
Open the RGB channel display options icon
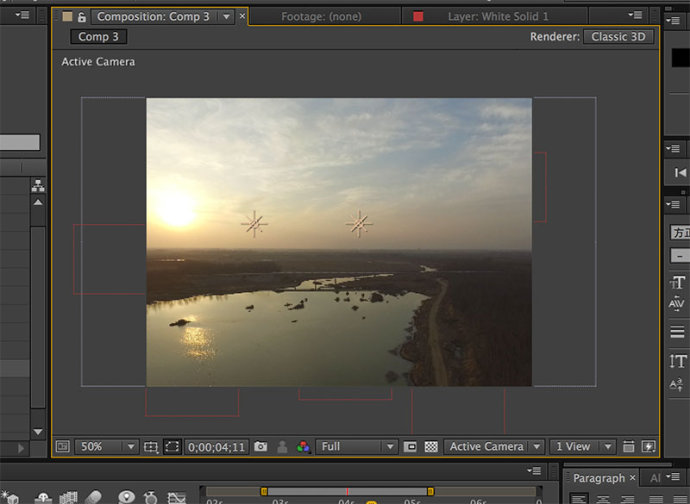[303, 447]
